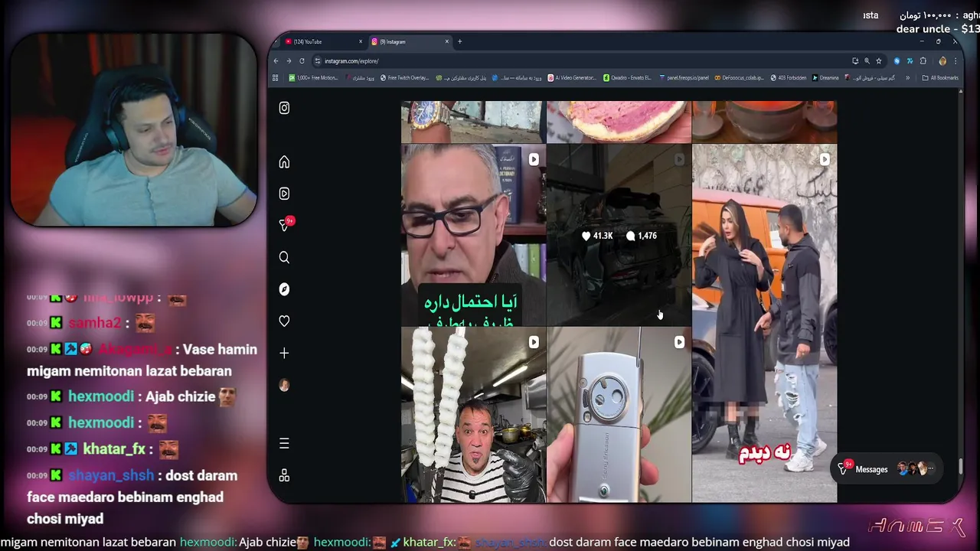This screenshot has width=980, height=551.
Task: Click chat message 'Vase hamin migam'
Action: coord(142,360)
